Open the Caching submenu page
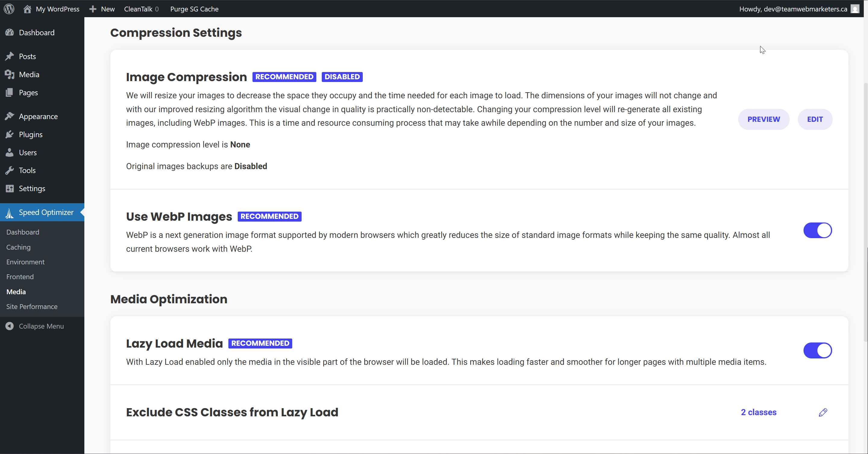 (x=19, y=247)
